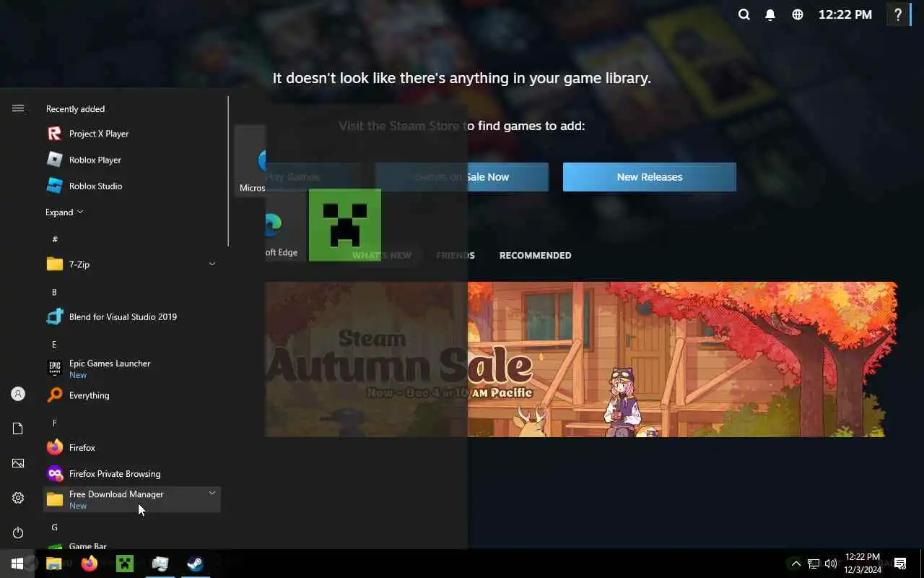This screenshot has height=578, width=924.
Task: Click the Steam globe network icon
Action: point(798,14)
